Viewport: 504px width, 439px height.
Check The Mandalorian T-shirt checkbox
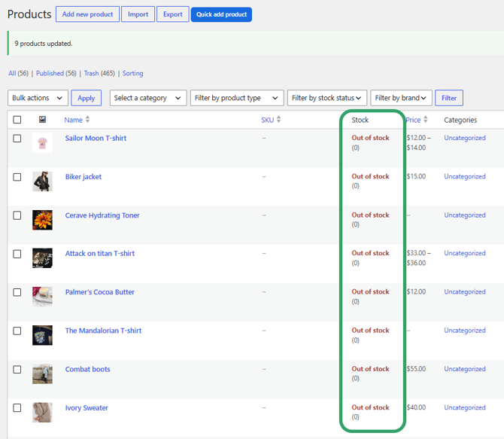pyautogui.click(x=17, y=331)
